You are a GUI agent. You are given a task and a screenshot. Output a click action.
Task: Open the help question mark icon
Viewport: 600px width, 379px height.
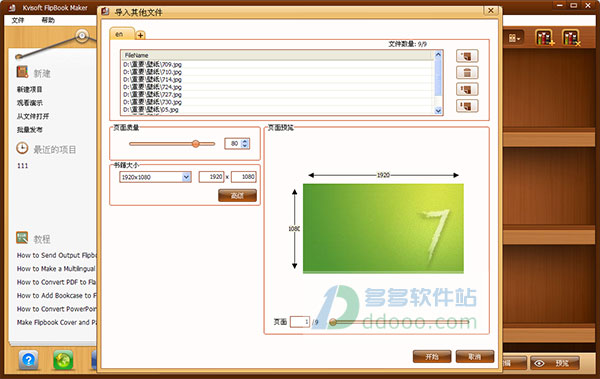click(29, 360)
